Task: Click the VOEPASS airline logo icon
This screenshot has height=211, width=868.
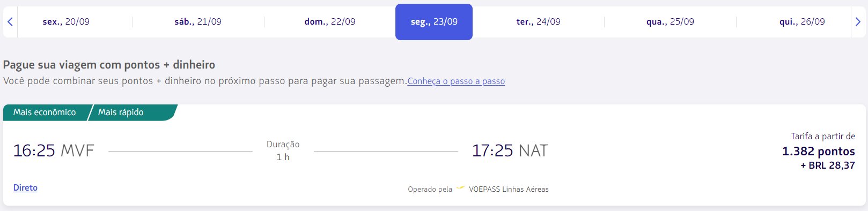Action: tap(460, 189)
